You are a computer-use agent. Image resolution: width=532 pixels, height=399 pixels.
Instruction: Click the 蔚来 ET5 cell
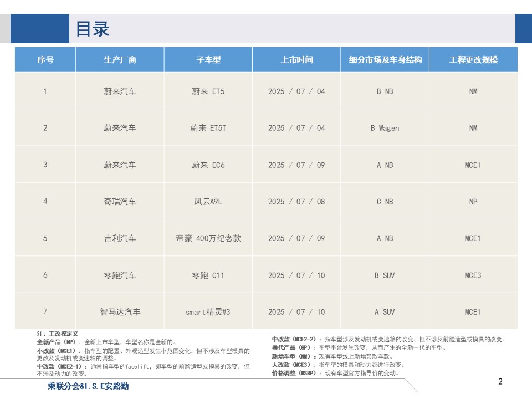[208, 91]
